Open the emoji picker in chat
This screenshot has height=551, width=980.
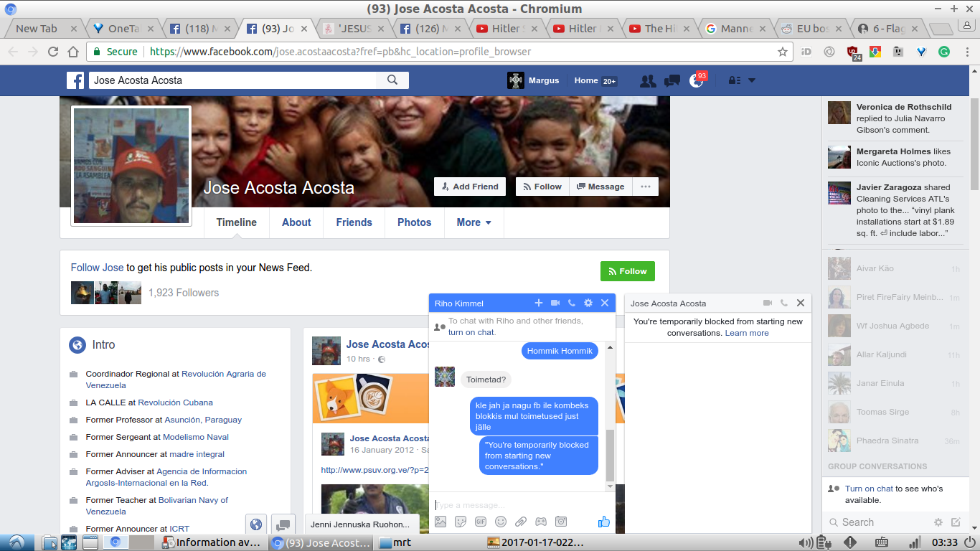[501, 522]
